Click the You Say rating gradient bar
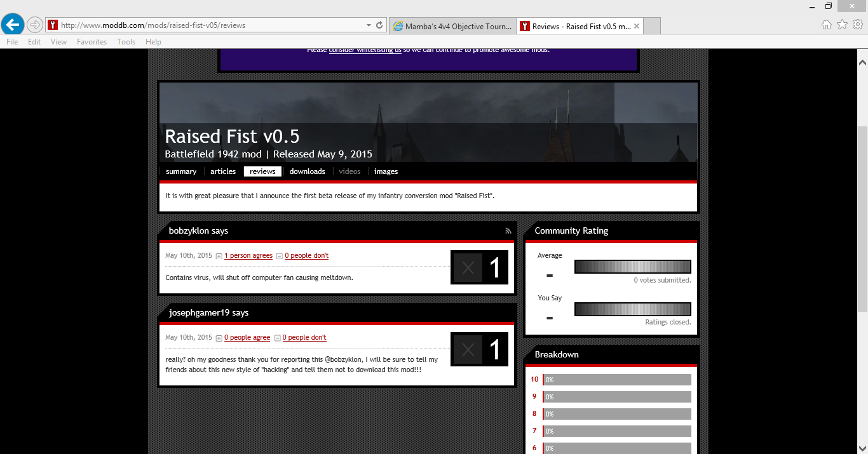868x454 pixels. [632, 309]
